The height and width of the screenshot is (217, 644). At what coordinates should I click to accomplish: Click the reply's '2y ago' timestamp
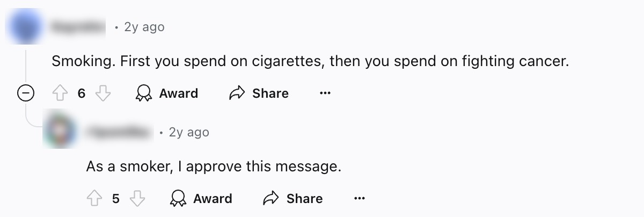[189, 132]
